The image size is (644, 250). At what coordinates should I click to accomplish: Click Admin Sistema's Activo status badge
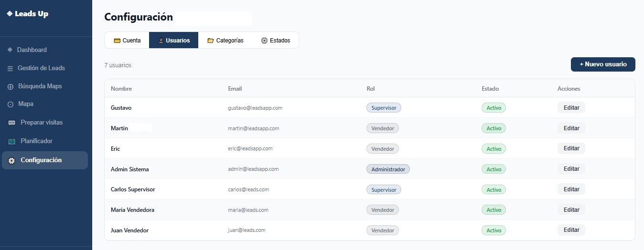(x=494, y=169)
